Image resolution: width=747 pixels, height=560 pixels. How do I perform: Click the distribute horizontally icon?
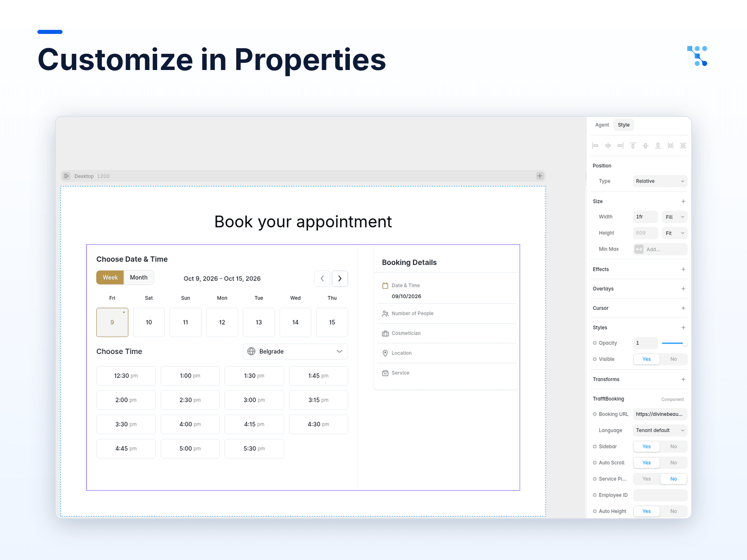[670, 146]
